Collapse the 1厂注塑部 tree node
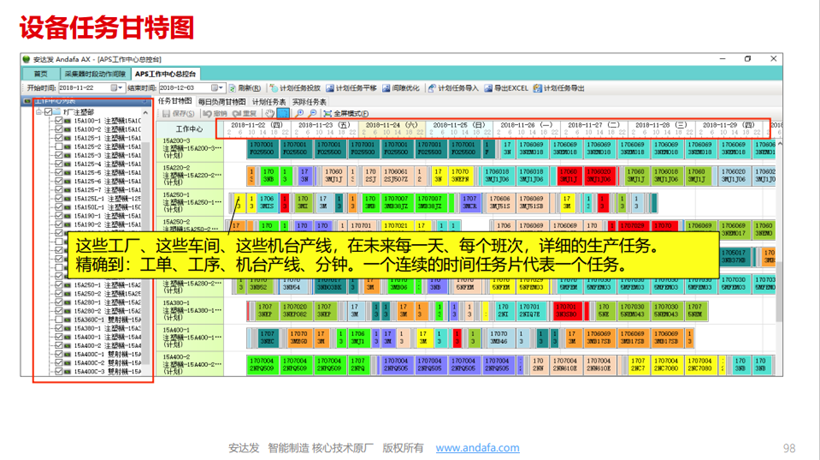The image size is (820, 460). pos(39,112)
